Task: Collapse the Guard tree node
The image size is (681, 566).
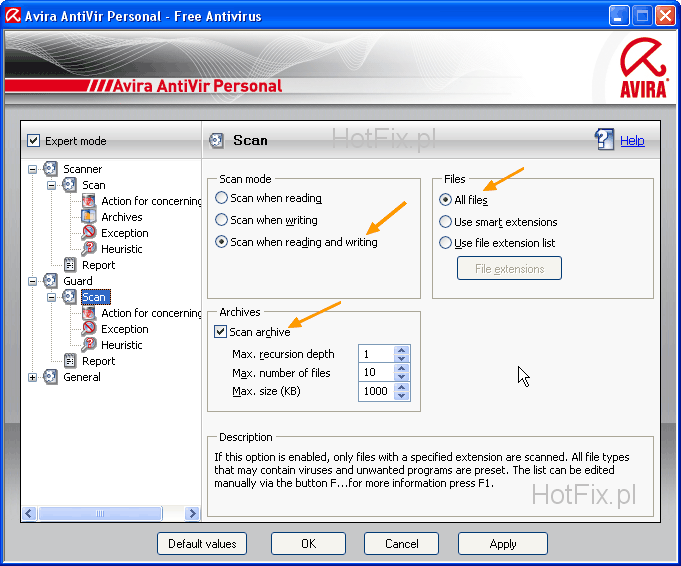Action: 33,281
